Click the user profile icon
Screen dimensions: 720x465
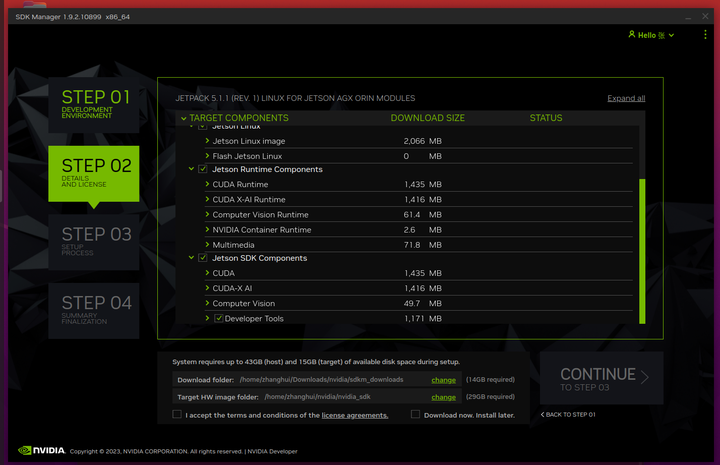tap(632, 34)
